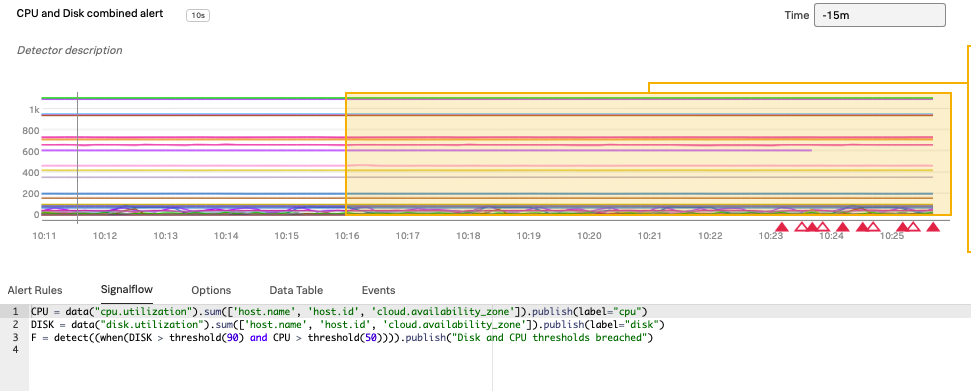Image resolution: width=971 pixels, height=391 pixels.
Task: Switch to the Events tab
Action: (x=378, y=290)
